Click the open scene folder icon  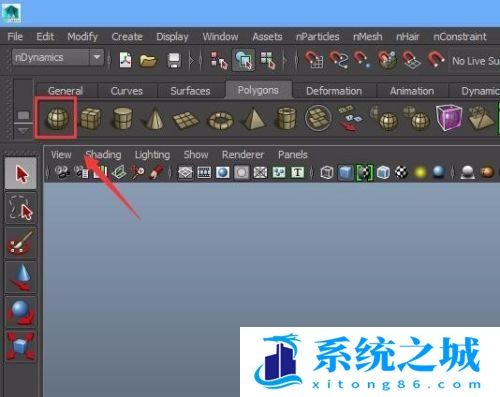coord(148,61)
